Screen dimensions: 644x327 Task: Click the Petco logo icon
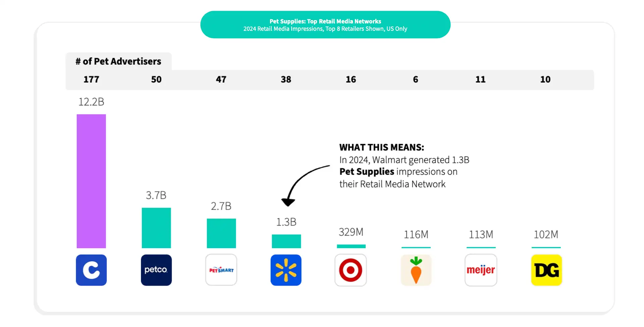click(x=156, y=270)
